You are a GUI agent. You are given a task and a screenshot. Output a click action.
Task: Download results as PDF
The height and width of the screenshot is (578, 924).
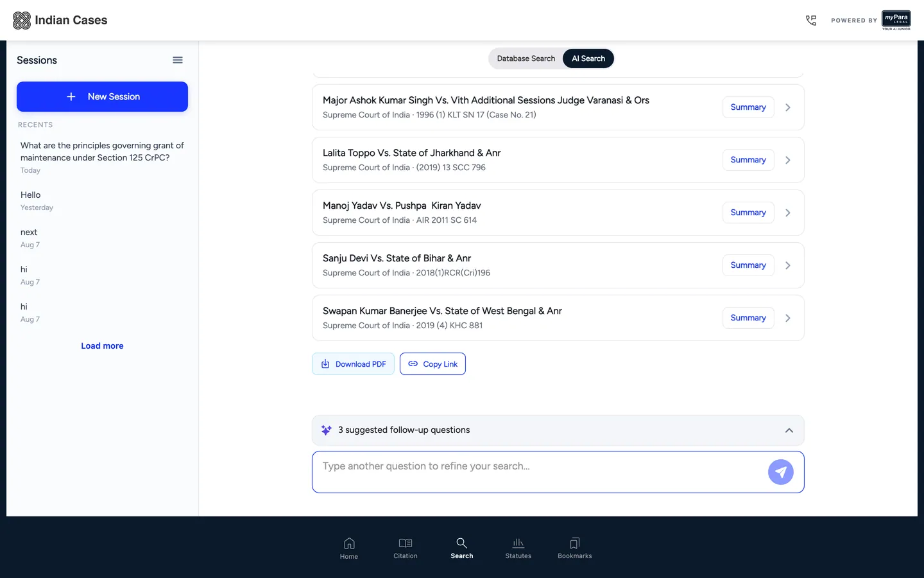[x=353, y=364]
